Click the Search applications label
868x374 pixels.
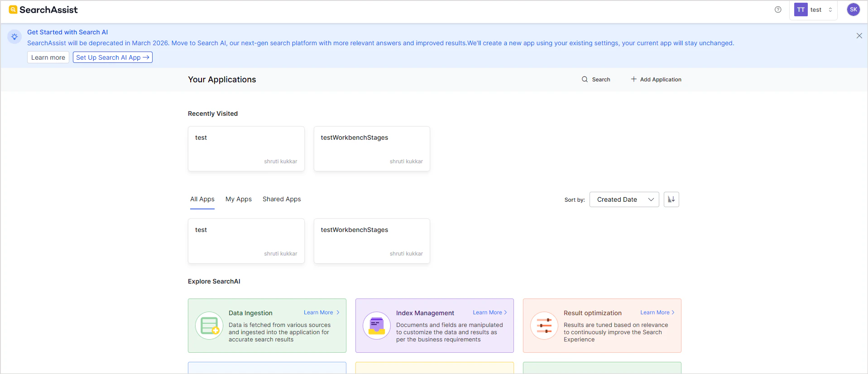pyautogui.click(x=601, y=80)
